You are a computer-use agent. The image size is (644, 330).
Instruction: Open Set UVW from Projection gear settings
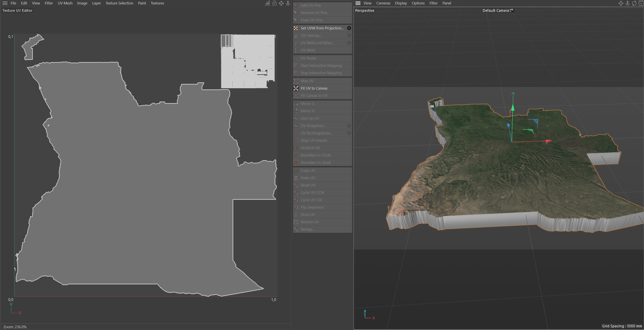pyautogui.click(x=349, y=28)
